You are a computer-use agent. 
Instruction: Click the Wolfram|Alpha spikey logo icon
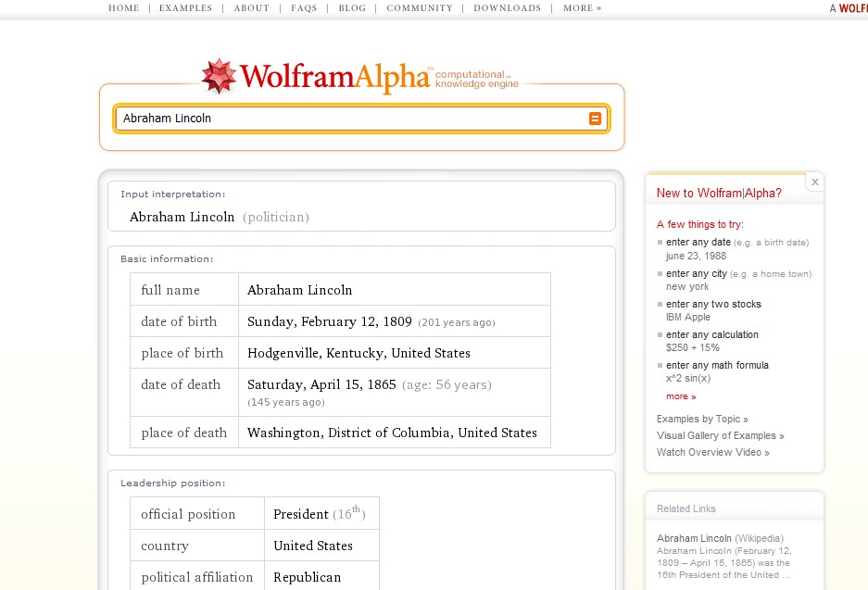pyautogui.click(x=219, y=75)
